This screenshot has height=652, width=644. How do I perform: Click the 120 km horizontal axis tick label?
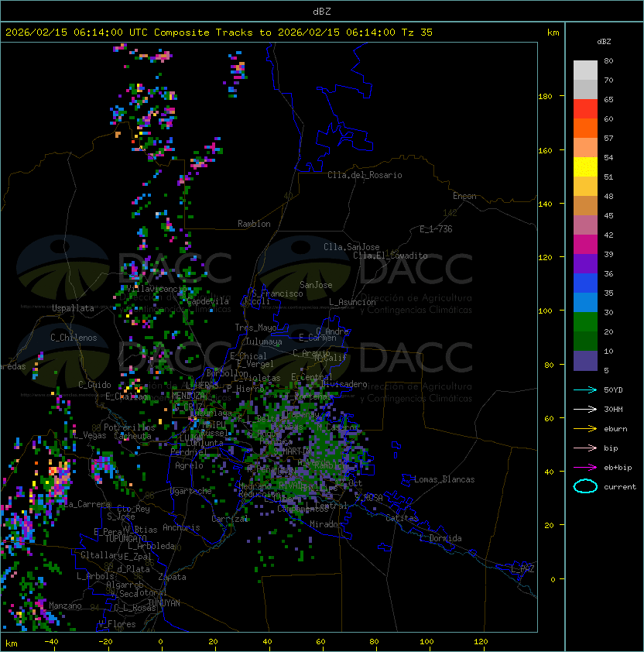(x=481, y=642)
